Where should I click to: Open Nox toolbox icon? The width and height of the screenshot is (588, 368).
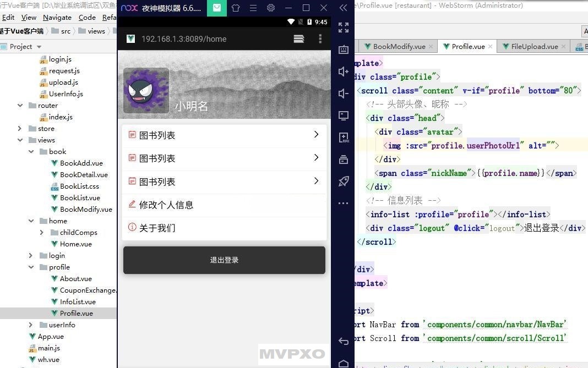(x=344, y=160)
